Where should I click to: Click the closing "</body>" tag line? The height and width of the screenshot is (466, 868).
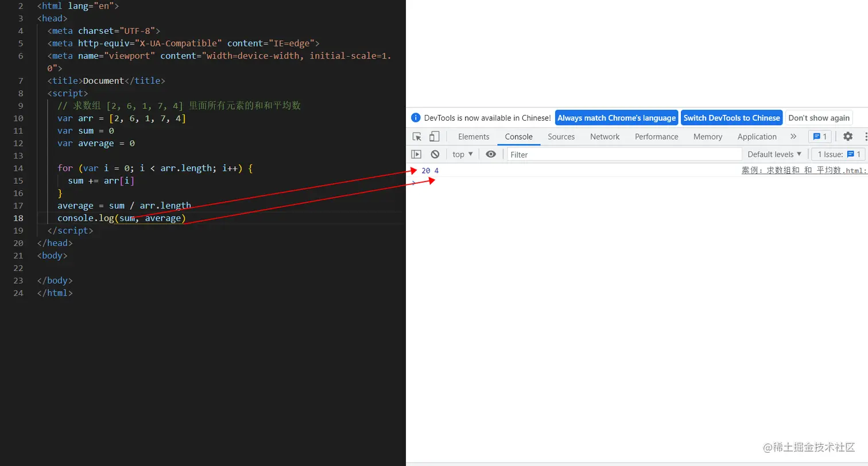pyautogui.click(x=55, y=280)
